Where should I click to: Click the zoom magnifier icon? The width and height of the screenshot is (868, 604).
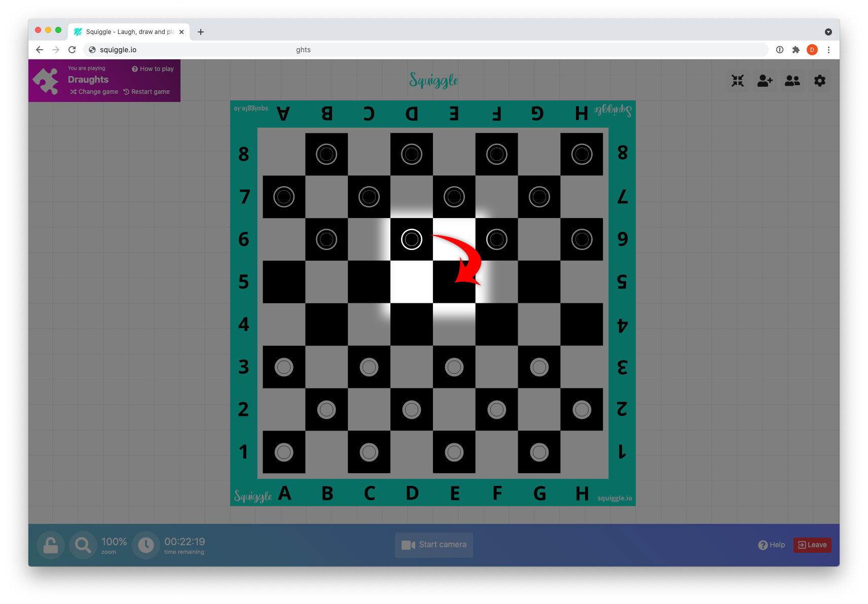pyautogui.click(x=83, y=545)
